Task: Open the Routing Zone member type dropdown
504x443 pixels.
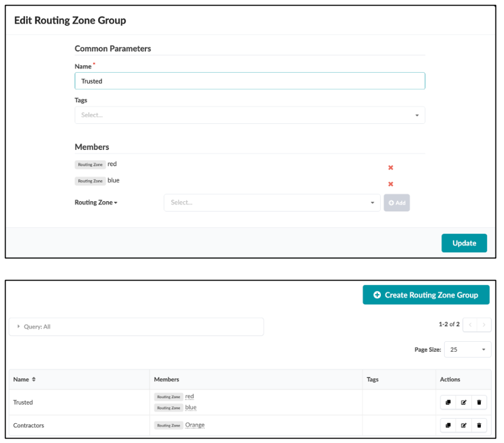Action: 96,203
